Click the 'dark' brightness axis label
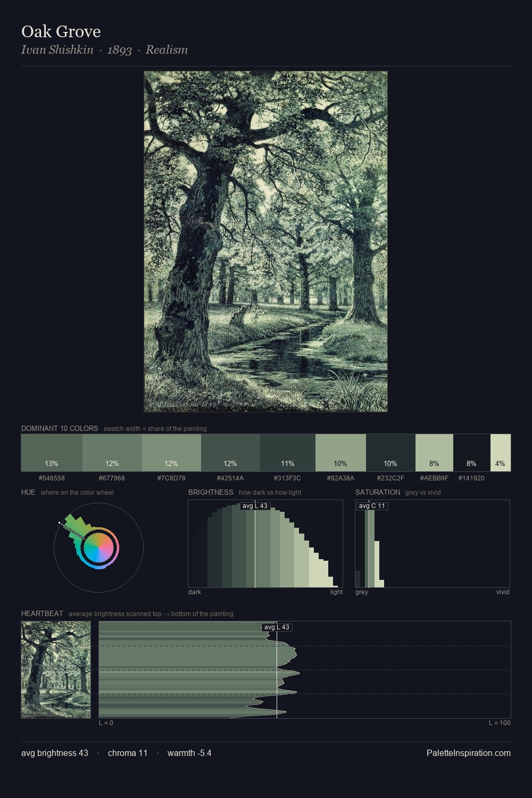The height and width of the screenshot is (798, 532). 195,592
